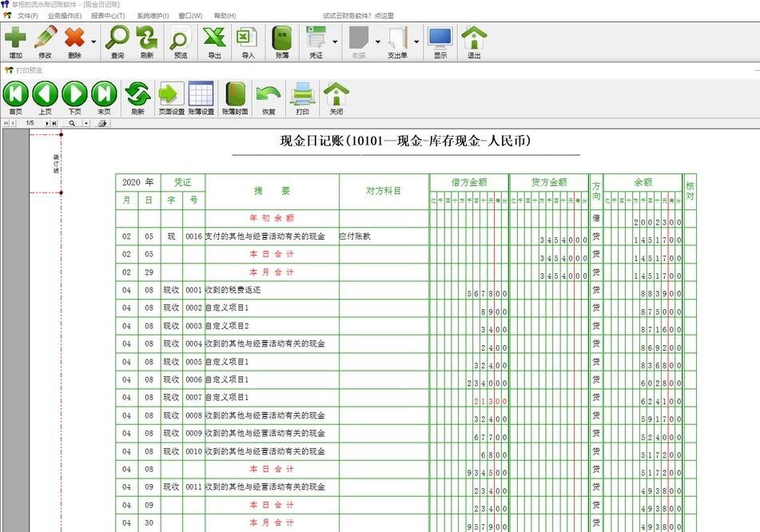Click voucher number 0007 cell

(194, 397)
